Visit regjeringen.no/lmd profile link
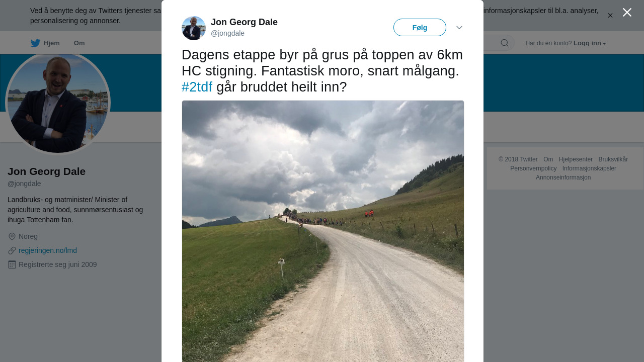 [48, 250]
